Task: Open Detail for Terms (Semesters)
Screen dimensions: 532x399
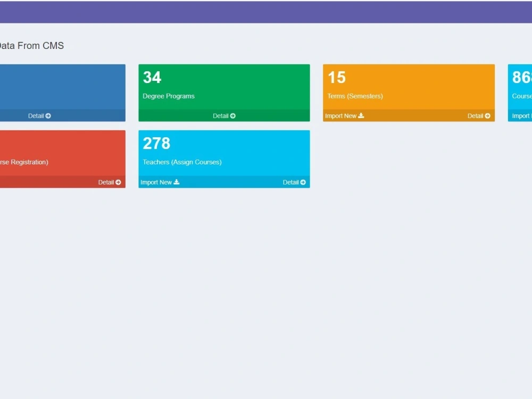Action: point(479,115)
